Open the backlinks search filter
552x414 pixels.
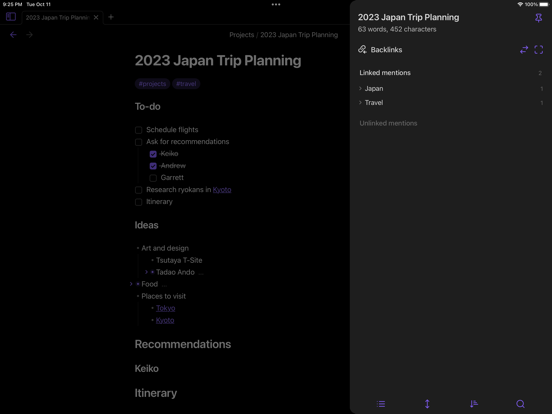tap(520, 404)
